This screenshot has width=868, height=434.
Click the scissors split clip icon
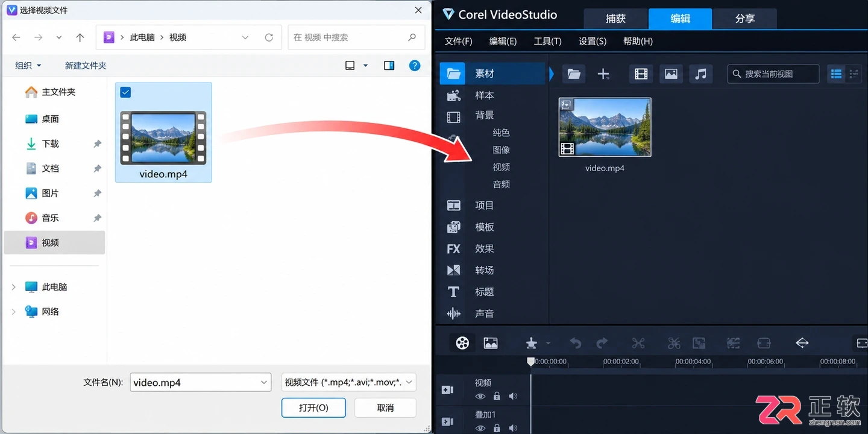[x=638, y=343]
